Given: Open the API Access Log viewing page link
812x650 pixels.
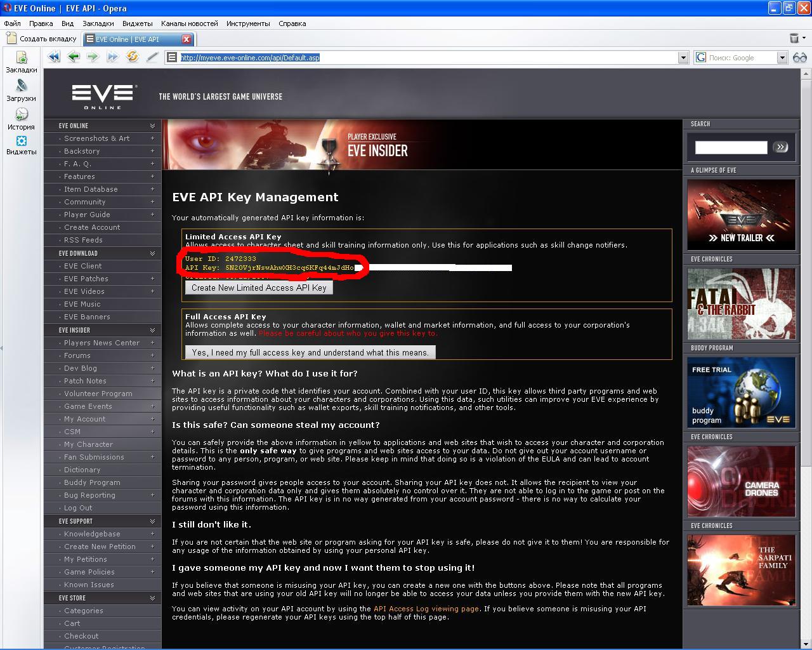Looking at the screenshot, I should (426, 609).
